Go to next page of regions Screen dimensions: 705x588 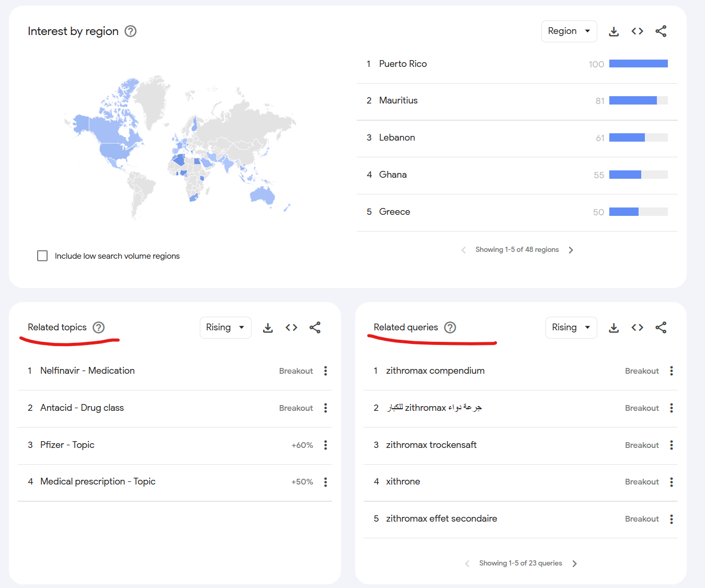571,250
